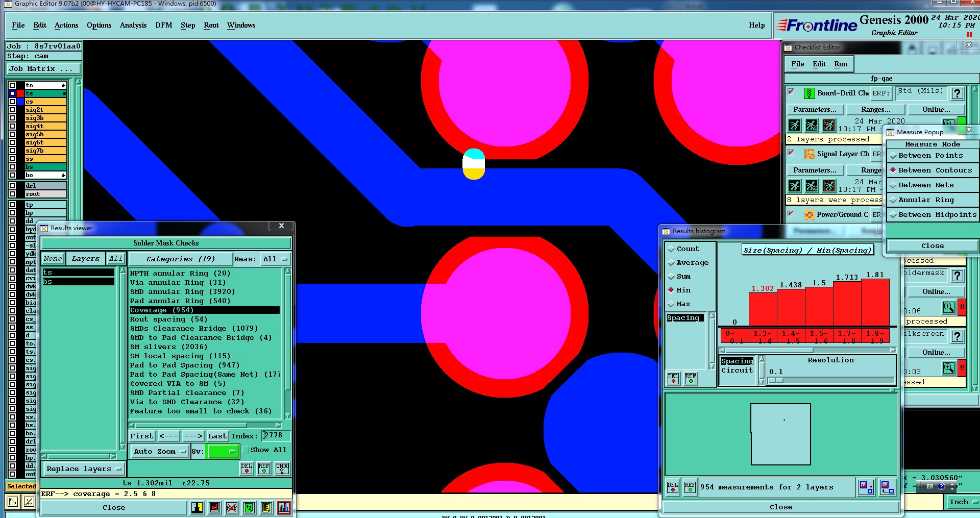The image size is (980, 518).
Task: Toggle Power/Ground Checks checkbox
Action: point(791,213)
